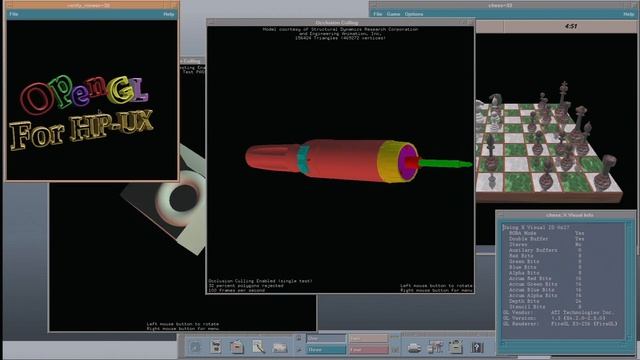This screenshot has height=360, width=640.
Task: Open the clock icon on the front panel
Action: [x=195, y=347]
